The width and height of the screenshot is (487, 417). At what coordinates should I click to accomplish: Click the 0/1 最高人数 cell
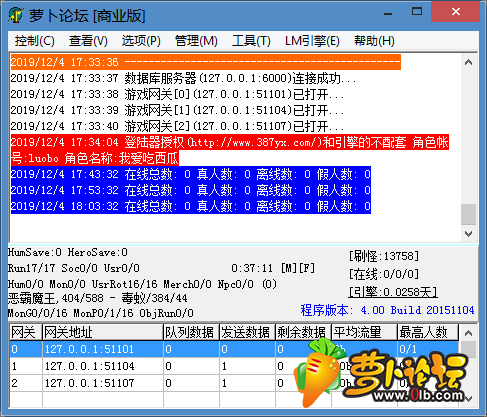click(428, 349)
